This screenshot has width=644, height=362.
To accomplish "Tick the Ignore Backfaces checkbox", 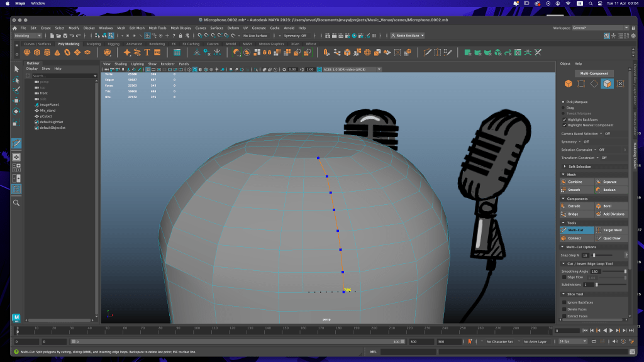I will tap(563, 302).
